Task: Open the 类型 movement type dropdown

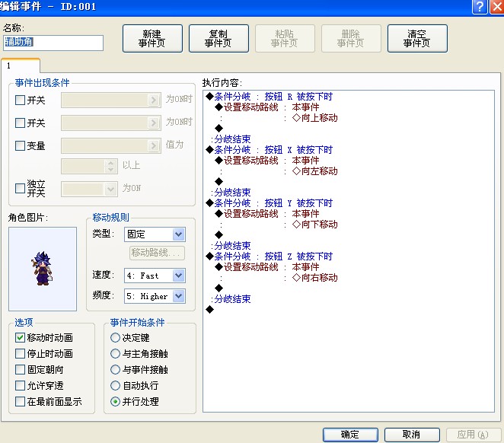Action: tap(179, 234)
